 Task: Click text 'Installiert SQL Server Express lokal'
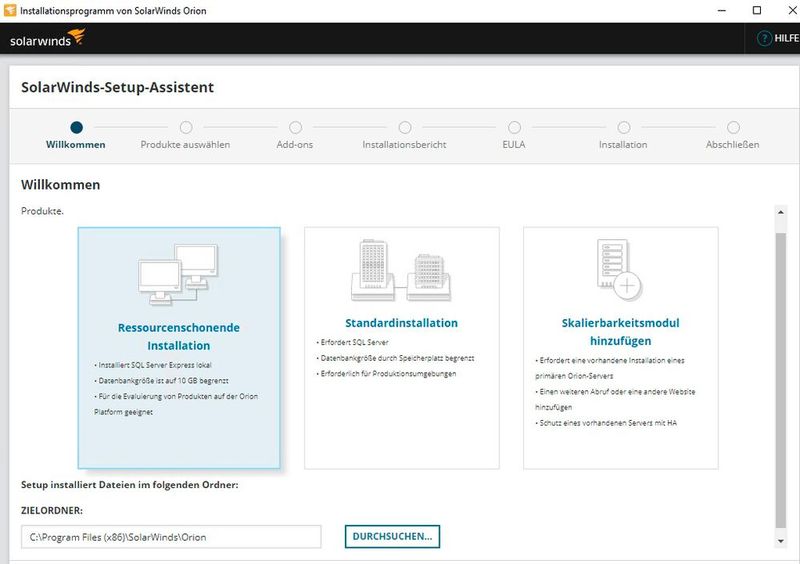[x=155, y=365]
